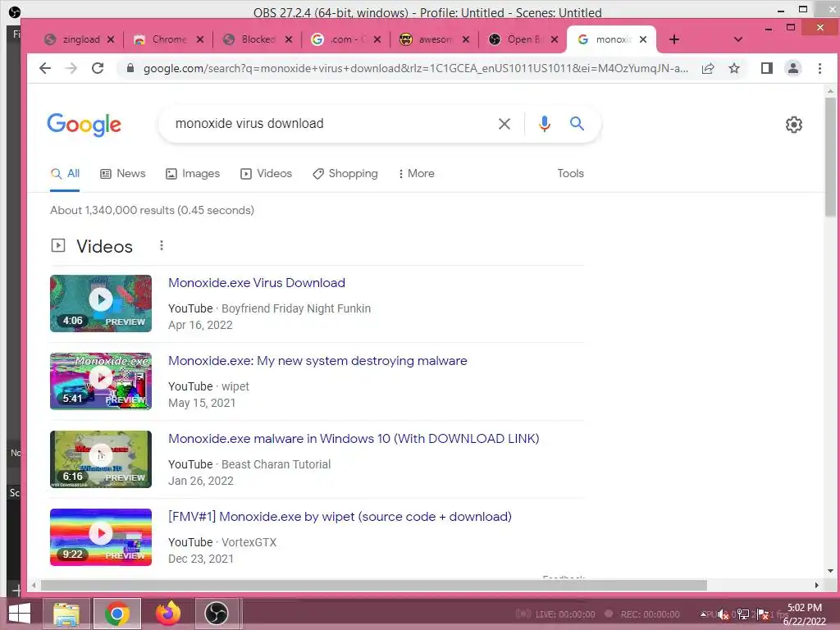Click the Chrome taskbar icon
This screenshot has width=840, height=630.
pyautogui.click(x=117, y=614)
